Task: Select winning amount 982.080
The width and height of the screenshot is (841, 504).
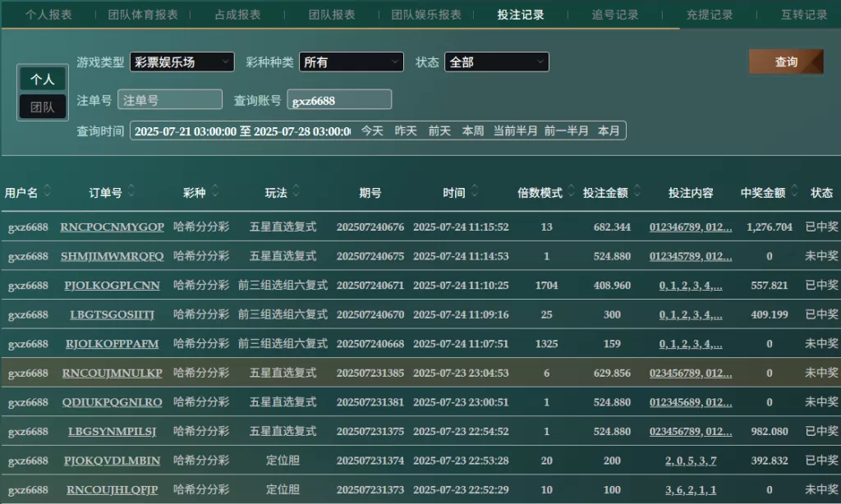Action: click(769, 432)
